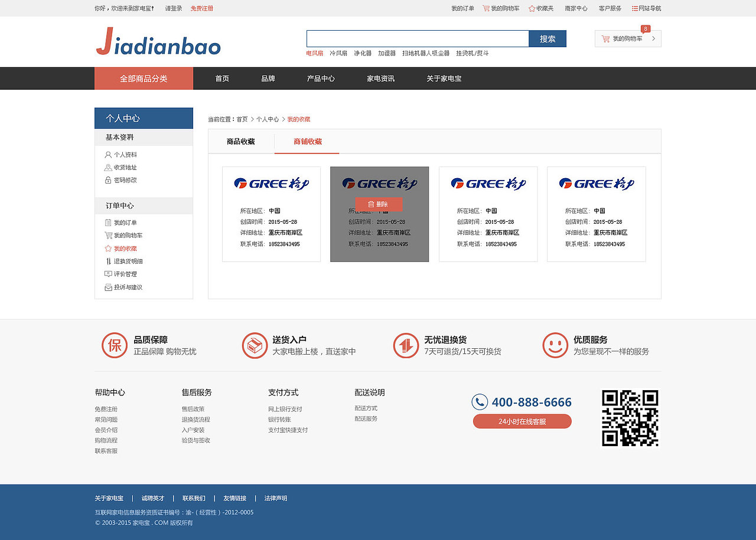Open 常见问题 under 帮助中心
This screenshot has width=756, height=540.
(x=106, y=420)
